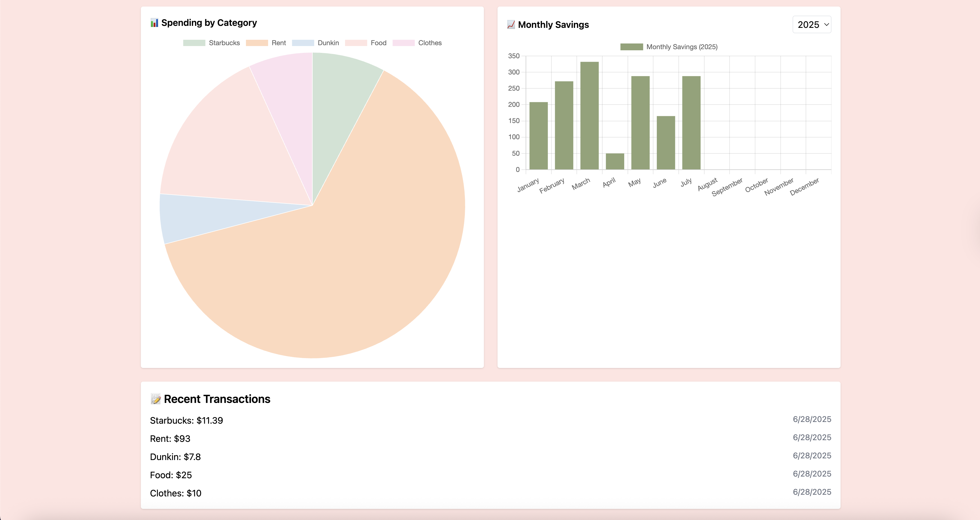The image size is (980, 520).
Task: Click the green legend swatch for Monthly Savings (2025)
Action: tap(632, 46)
